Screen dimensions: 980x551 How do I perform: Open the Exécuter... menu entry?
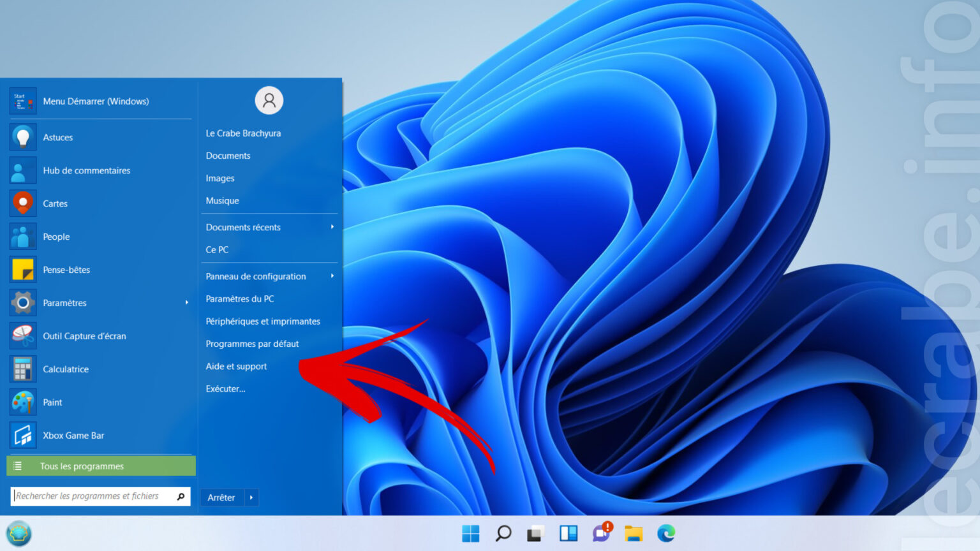click(225, 388)
